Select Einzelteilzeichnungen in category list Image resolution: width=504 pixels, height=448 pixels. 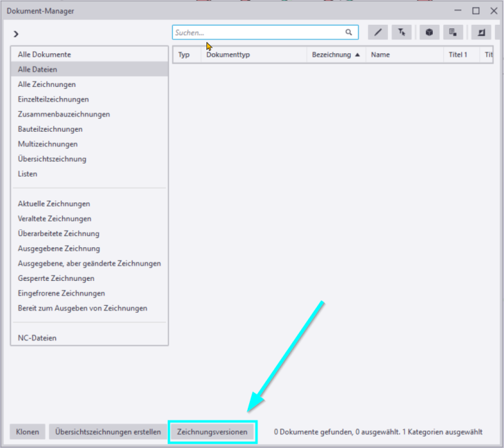coord(89,99)
